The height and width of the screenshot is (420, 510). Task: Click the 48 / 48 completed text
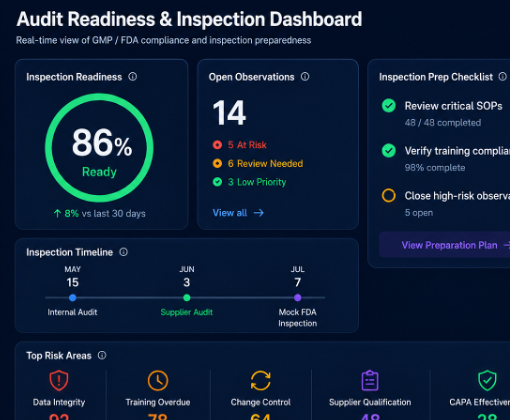(x=443, y=123)
